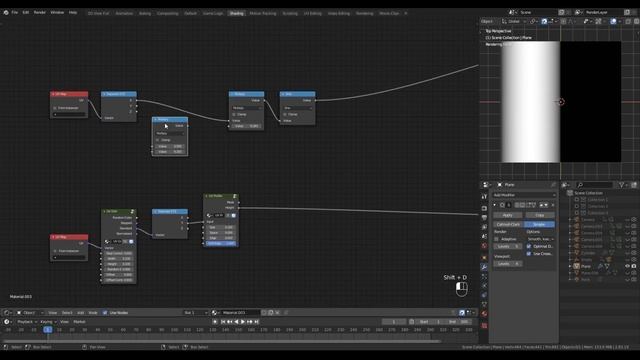Image resolution: width=640 pixels, height=360 pixels.
Task: Toggle Clamp on the selected Multiply node
Action: pos(157,140)
